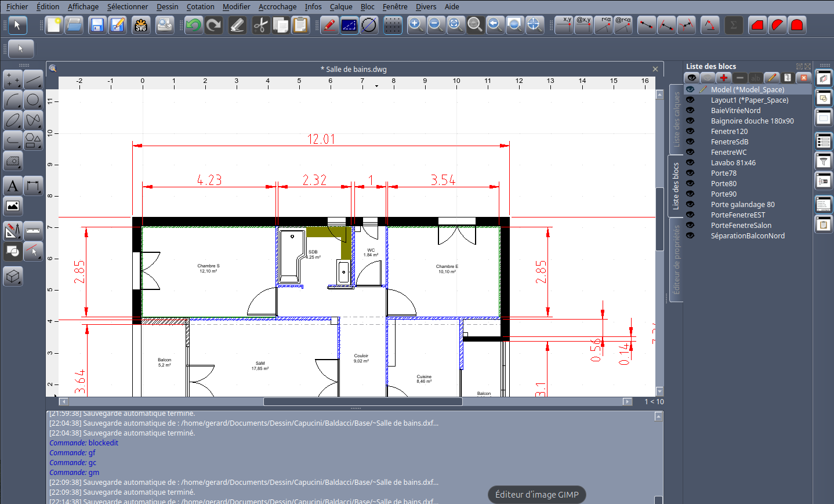Screen dimensions: 834x504
Task: Click the drawing's horizontal scrollbar handle
Action: [x=362, y=401]
